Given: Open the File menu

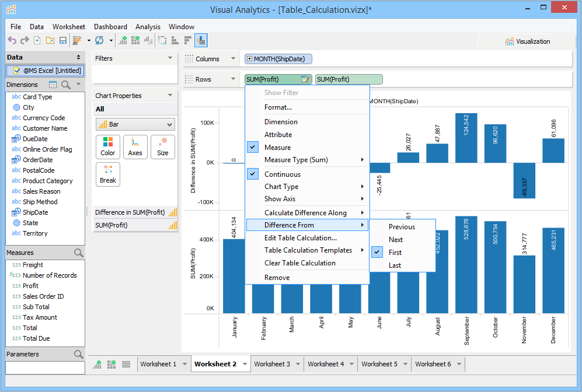Looking at the screenshot, I should (16, 27).
